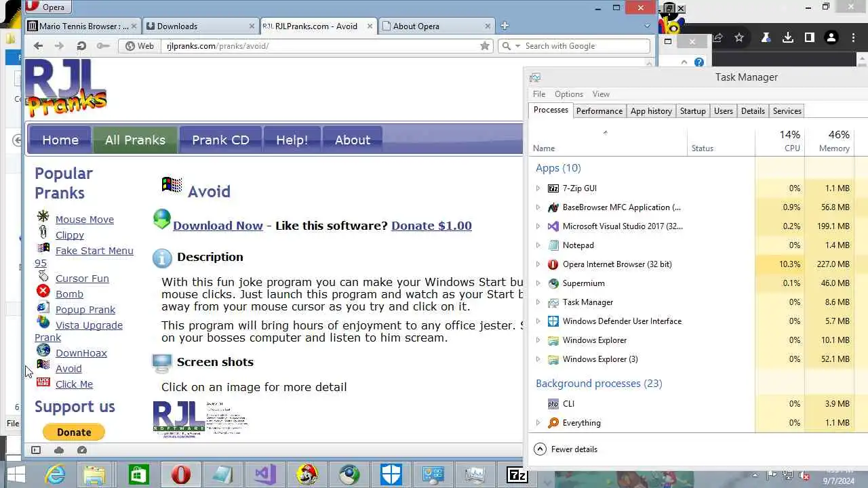This screenshot has width=868, height=488.
Task: Click the Donate $1.00 link
Action: 431,226
